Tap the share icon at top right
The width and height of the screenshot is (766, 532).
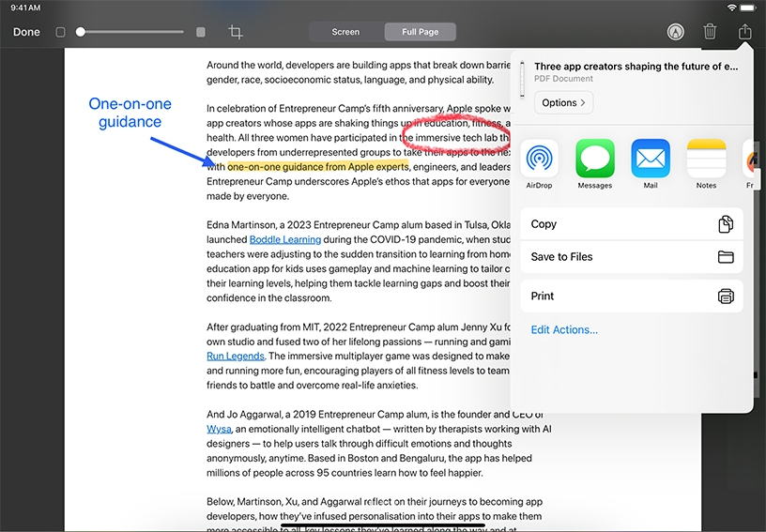pyautogui.click(x=744, y=32)
